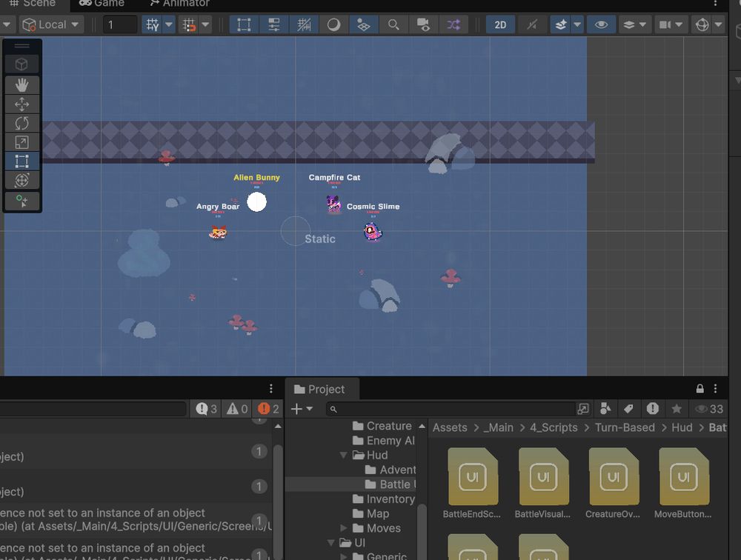The image size is (741, 560).
Task: Click the grid snap value field
Action: click(x=120, y=24)
